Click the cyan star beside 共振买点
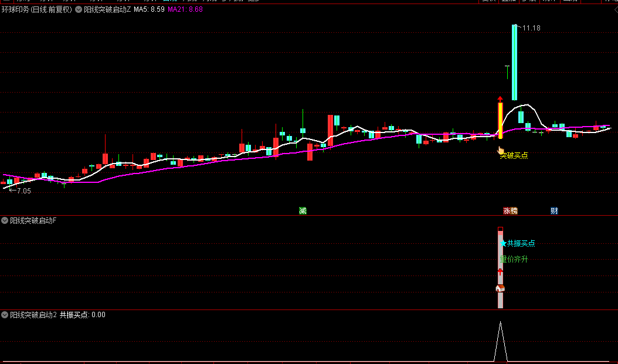The image size is (618, 364). pyautogui.click(x=503, y=243)
